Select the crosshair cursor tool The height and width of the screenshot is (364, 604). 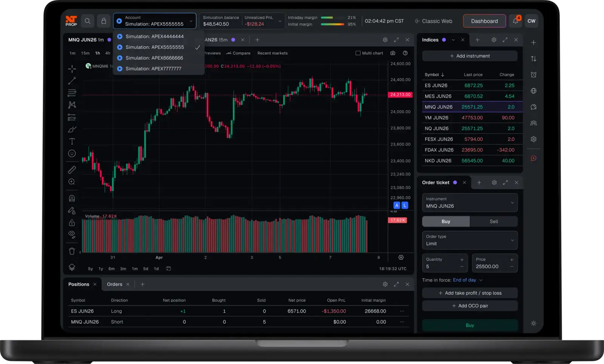tap(72, 69)
